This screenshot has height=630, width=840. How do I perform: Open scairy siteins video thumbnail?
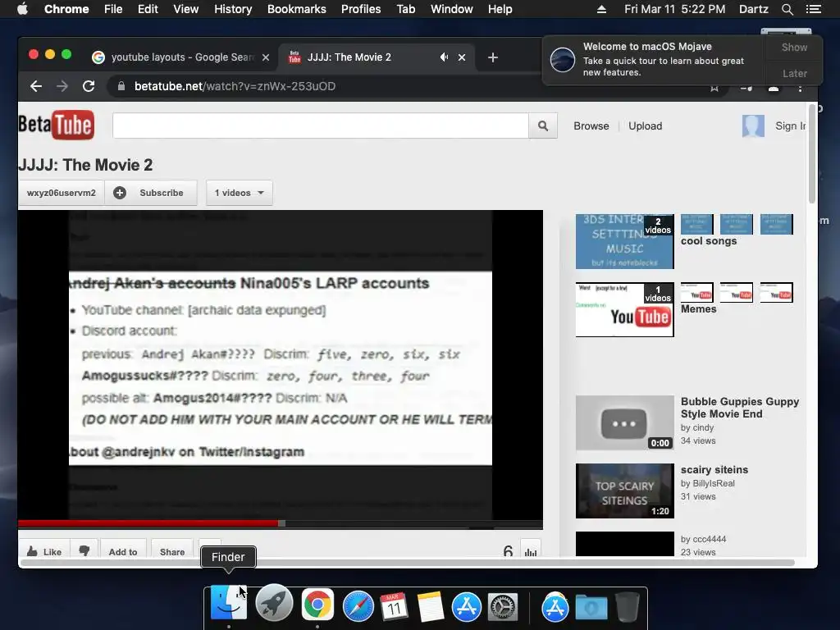624,491
